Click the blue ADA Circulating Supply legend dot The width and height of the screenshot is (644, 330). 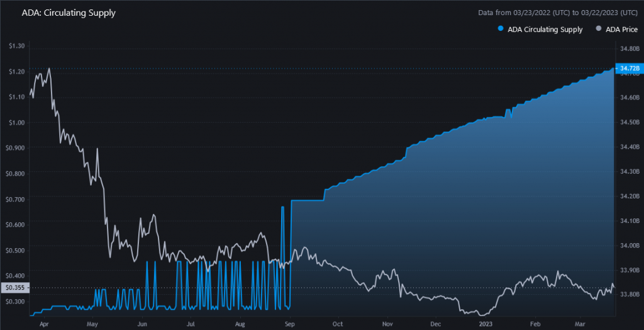tap(500, 29)
